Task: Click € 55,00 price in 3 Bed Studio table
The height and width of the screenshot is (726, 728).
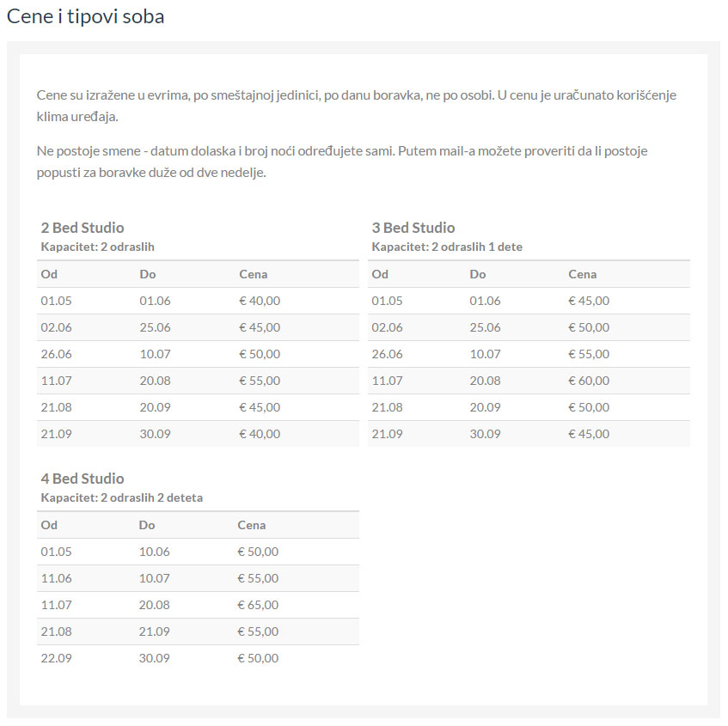Action: pyautogui.click(x=589, y=354)
